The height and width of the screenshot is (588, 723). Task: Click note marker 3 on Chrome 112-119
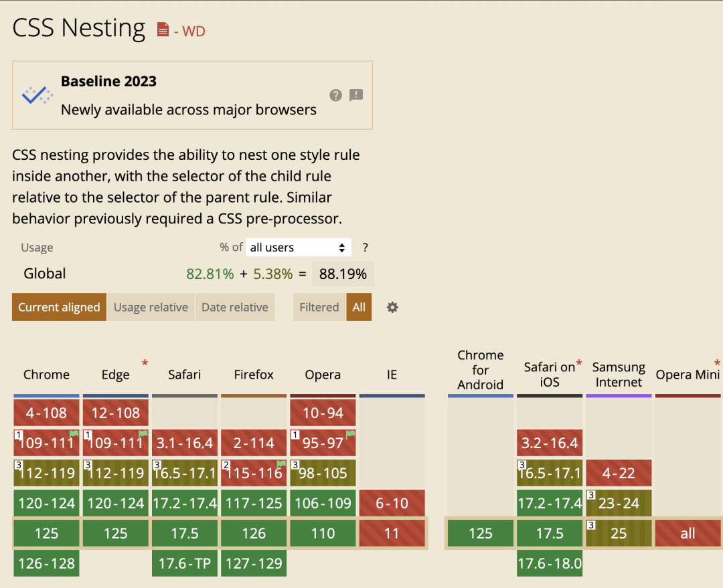pyautogui.click(x=19, y=464)
